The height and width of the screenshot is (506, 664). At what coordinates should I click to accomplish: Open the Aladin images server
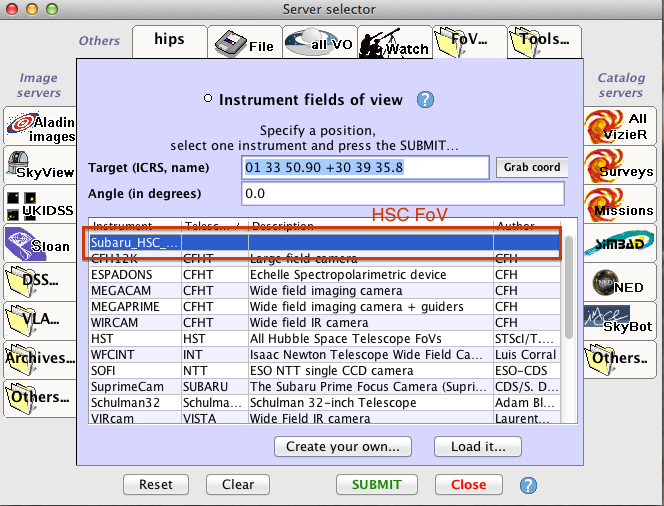click(40, 127)
